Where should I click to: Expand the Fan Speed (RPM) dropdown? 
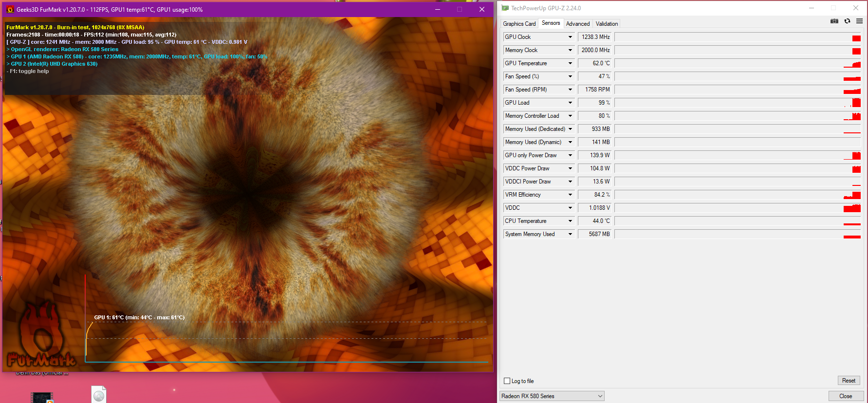(x=570, y=90)
